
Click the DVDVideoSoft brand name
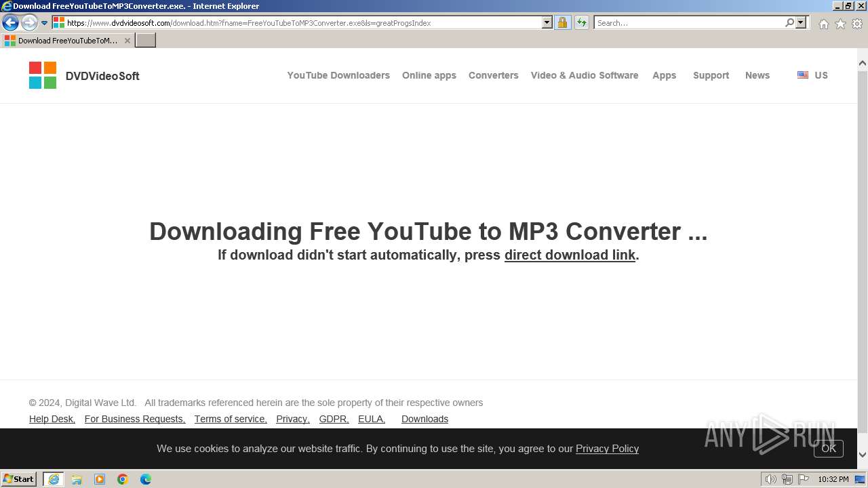tap(102, 76)
